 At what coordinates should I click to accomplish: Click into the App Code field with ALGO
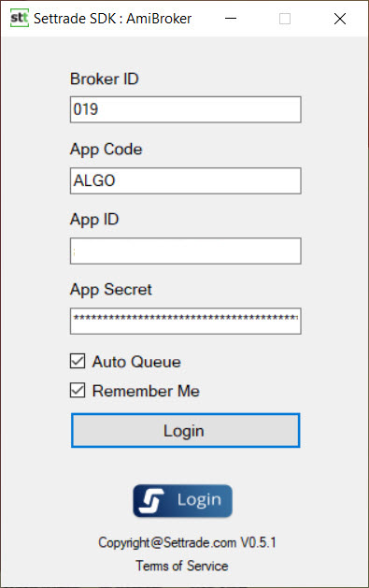(x=186, y=180)
